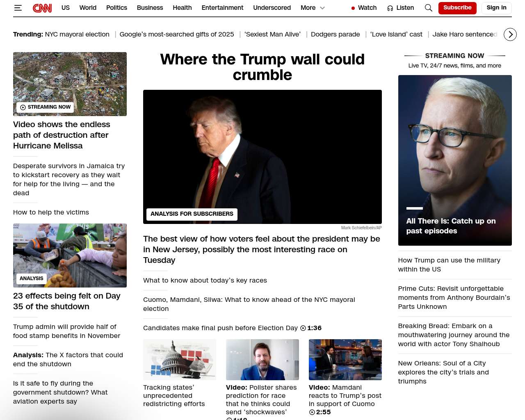Open Breaking Bread with Tony Shalhoub link
The image size is (525, 420).
[454, 335]
